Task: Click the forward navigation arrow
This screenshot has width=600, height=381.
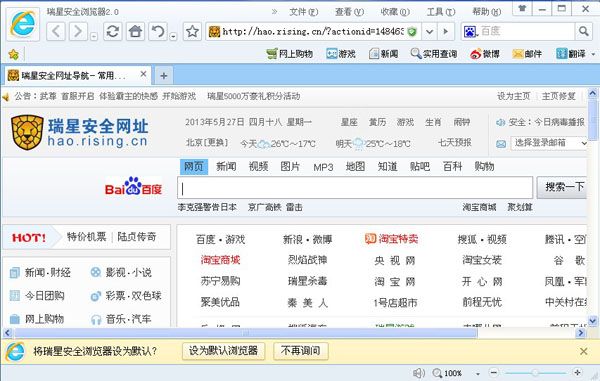Action: tap(78, 31)
